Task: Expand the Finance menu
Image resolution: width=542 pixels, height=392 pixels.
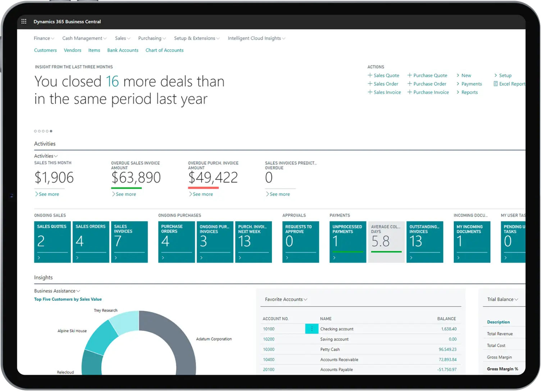Action: (x=44, y=38)
